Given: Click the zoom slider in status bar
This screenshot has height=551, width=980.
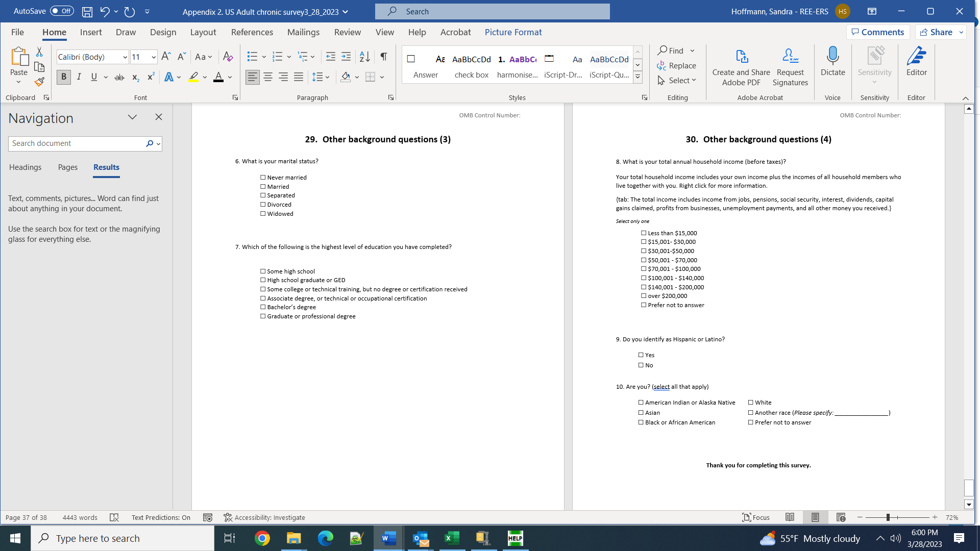Looking at the screenshot, I should point(888,517).
